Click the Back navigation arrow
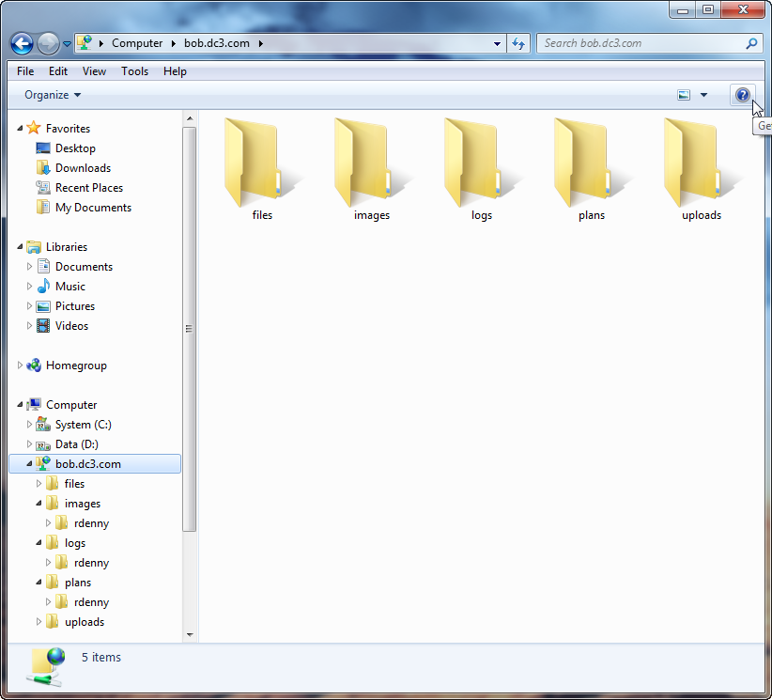Screen dimensions: 772x700 22,43
